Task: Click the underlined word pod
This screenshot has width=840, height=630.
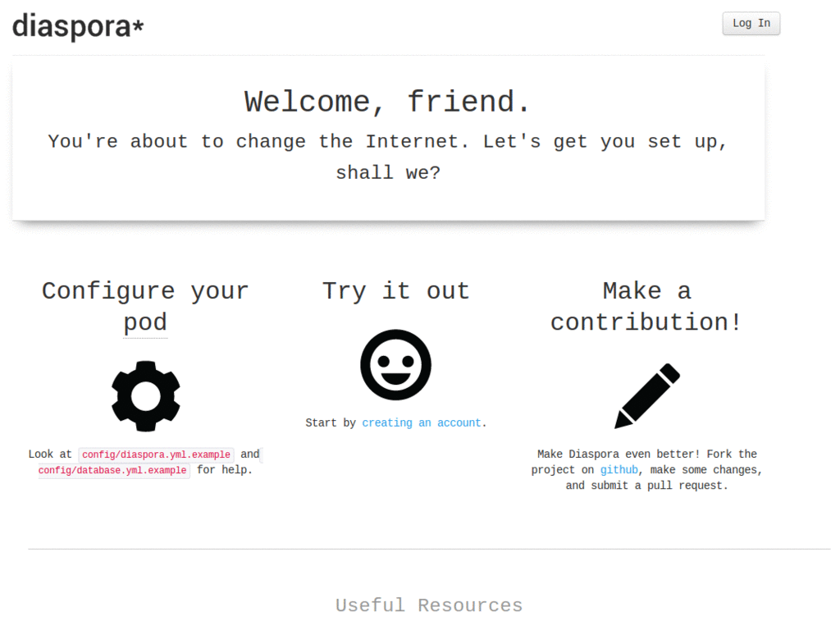Action: point(146,322)
